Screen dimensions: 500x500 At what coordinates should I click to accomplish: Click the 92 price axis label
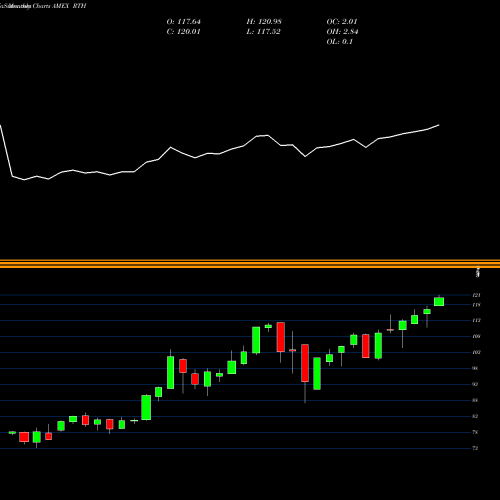[476, 384]
